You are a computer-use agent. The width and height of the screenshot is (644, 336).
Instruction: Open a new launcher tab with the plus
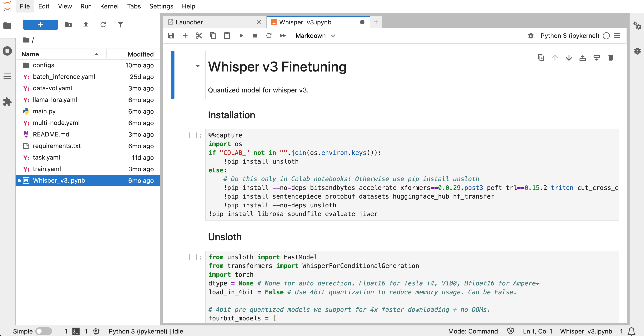(x=376, y=22)
